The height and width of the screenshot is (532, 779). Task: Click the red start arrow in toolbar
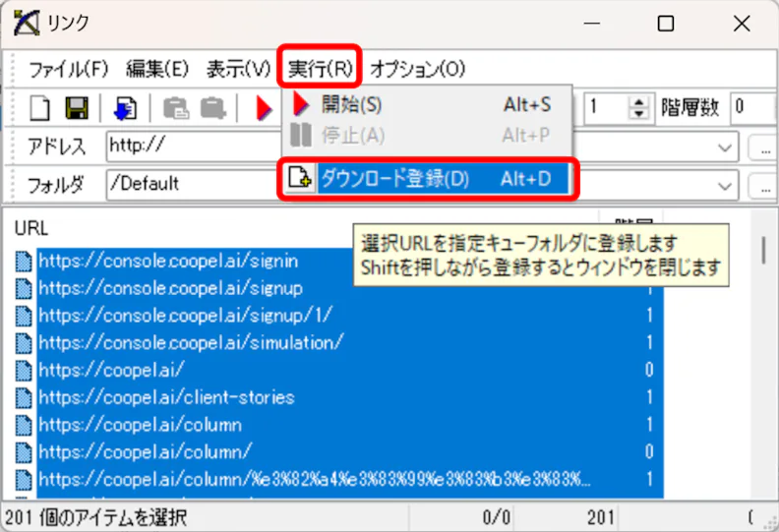pyautogui.click(x=264, y=108)
